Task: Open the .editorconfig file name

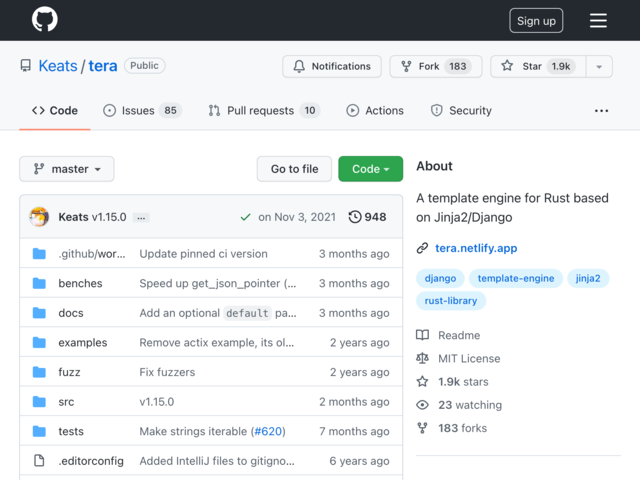Action: click(x=91, y=461)
